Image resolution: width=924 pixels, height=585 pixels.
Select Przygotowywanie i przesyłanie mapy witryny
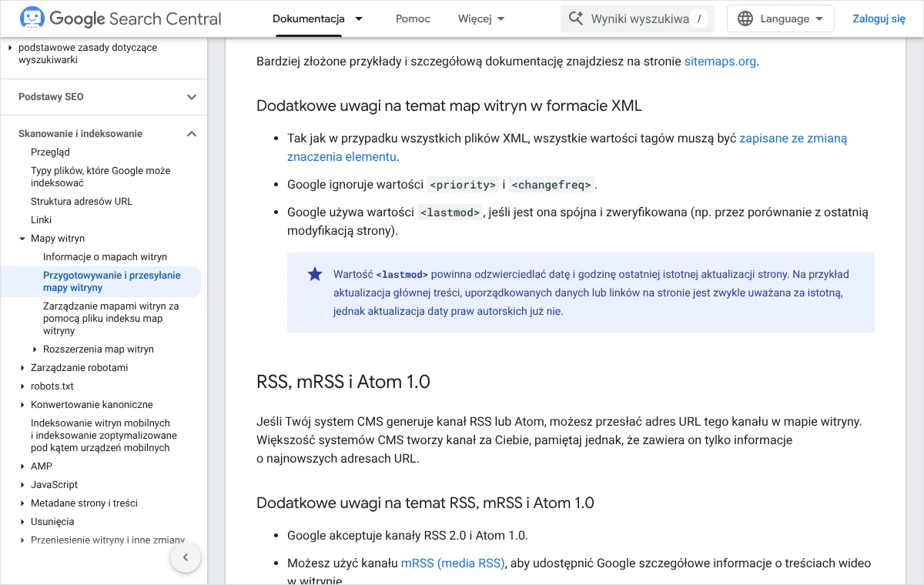coord(112,282)
